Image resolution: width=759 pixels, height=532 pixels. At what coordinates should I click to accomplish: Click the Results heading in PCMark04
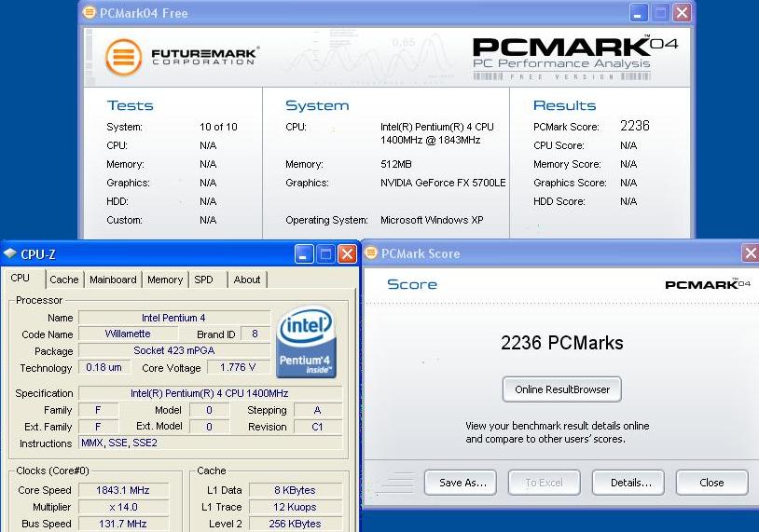(564, 105)
